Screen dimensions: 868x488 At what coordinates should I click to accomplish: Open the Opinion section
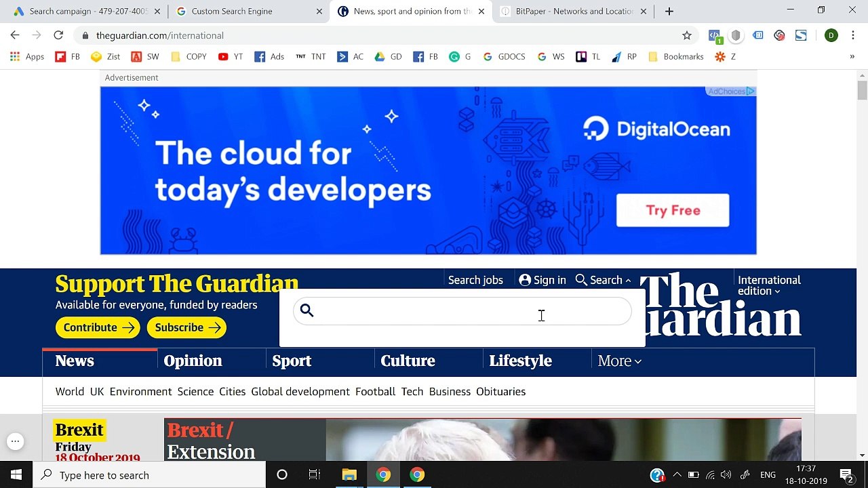click(x=193, y=361)
